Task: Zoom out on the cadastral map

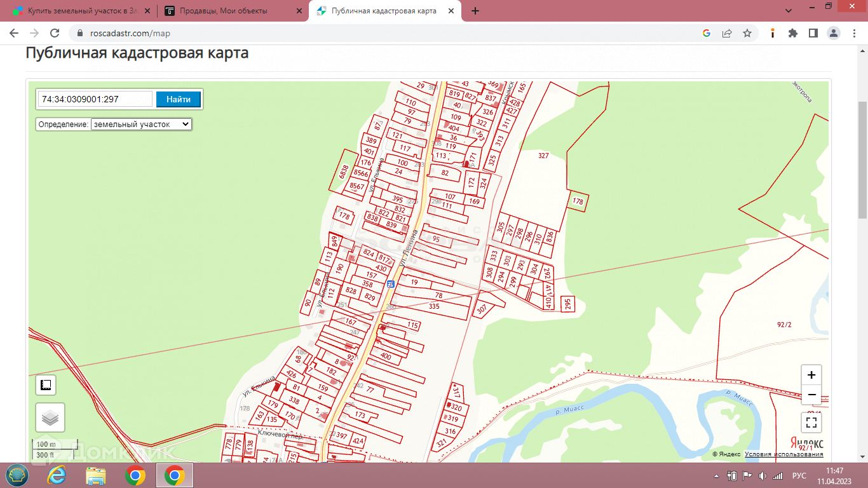Action: coord(811,395)
